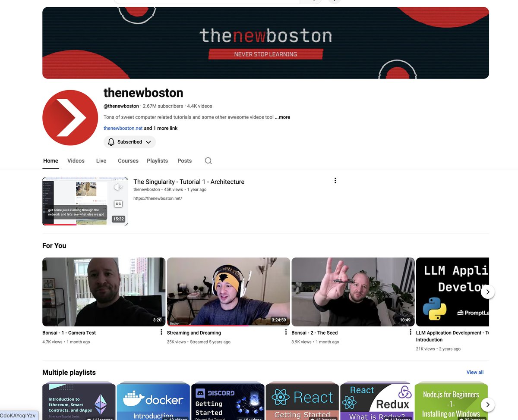
Task: Open the Discord Getting Started playlist thumbnail
Action: (227, 402)
